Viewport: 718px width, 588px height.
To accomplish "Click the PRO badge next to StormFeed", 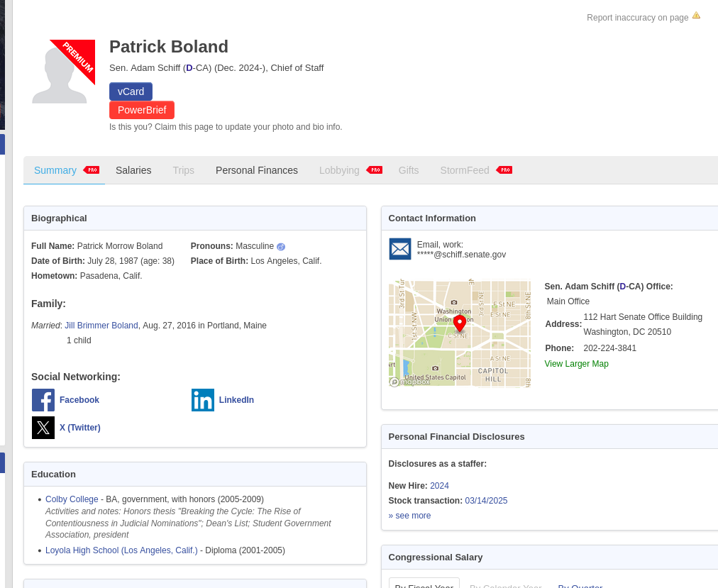I will tap(504, 170).
